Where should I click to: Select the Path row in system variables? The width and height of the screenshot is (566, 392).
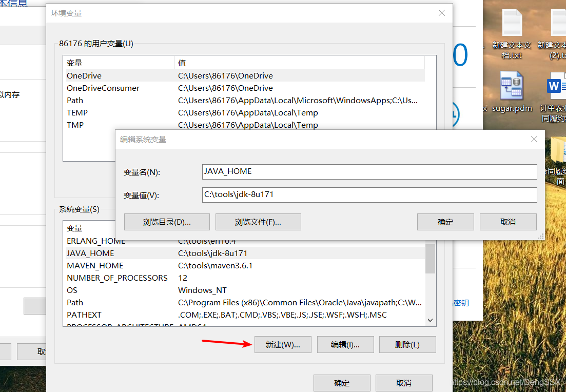click(244, 303)
